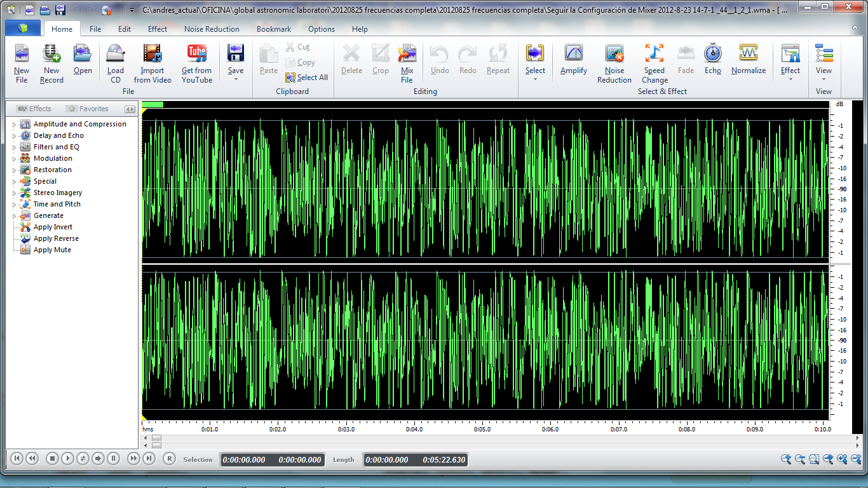
Task: Toggle loop playback button
Action: (x=83, y=458)
